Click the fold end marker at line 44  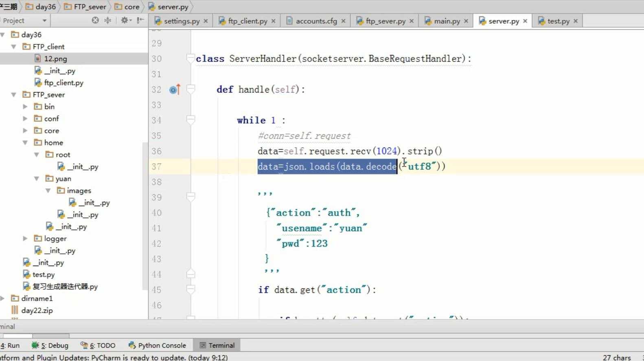click(x=191, y=274)
